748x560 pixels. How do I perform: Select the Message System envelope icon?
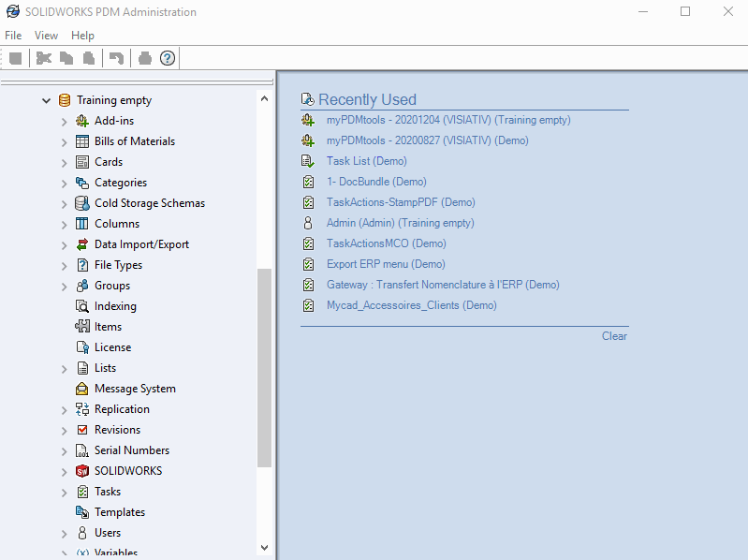(82, 389)
